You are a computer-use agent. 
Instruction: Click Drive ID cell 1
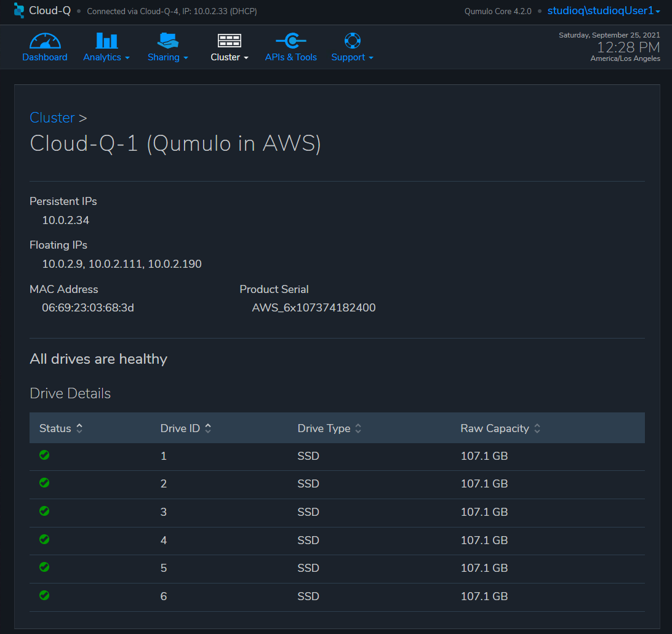(x=163, y=456)
